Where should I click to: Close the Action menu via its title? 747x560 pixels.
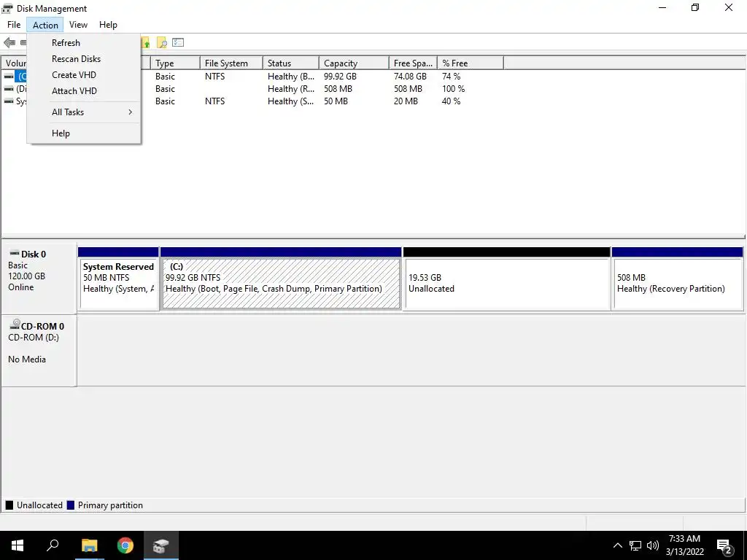pyautogui.click(x=45, y=25)
